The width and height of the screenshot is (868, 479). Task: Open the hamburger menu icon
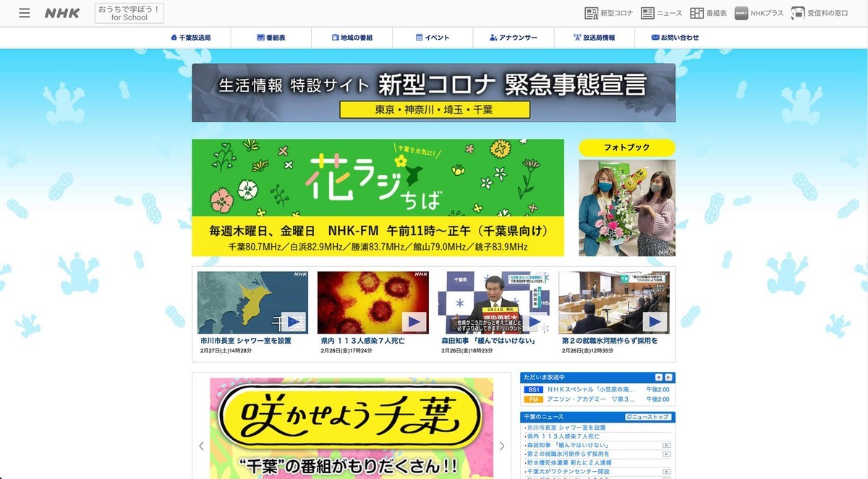[25, 13]
